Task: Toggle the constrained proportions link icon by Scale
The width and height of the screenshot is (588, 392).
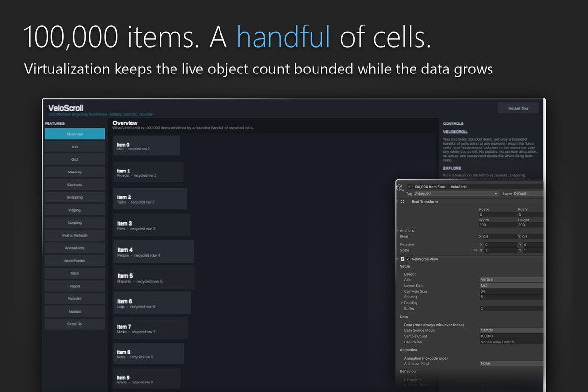Action: point(475,250)
